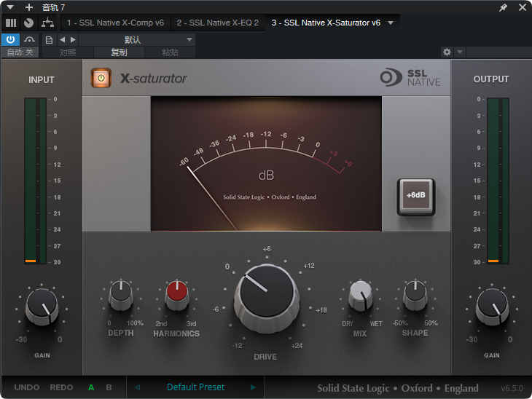Viewport: 532px width, 399px height.
Task: Click the blue plugin bypass power icon
Action: pyautogui.click(x=10, y=39)
